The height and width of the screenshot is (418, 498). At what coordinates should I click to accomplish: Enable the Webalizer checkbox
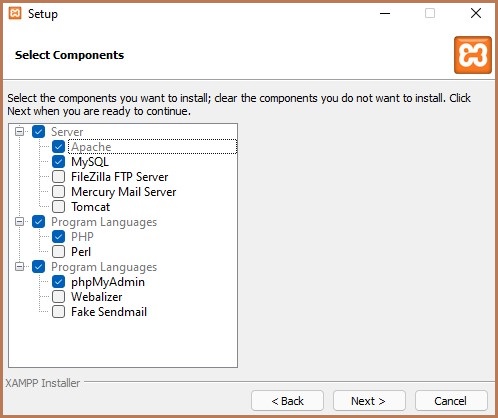(x=58, y=297)
